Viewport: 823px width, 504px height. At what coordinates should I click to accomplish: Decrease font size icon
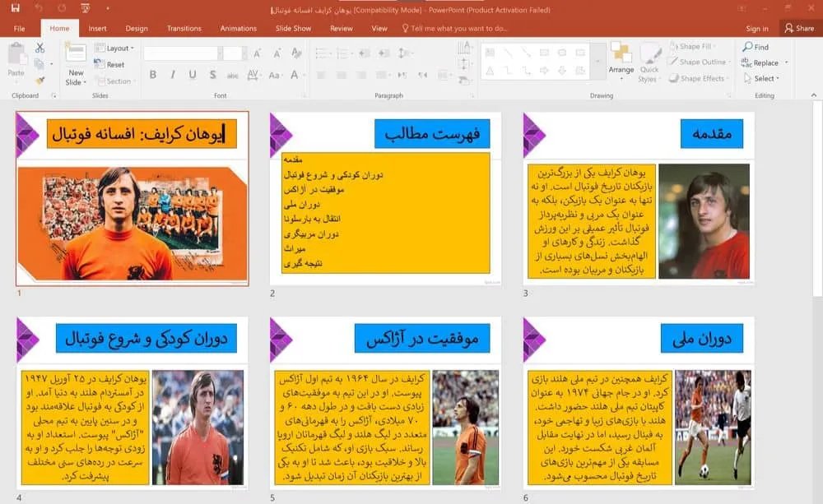tap(277, 53)
